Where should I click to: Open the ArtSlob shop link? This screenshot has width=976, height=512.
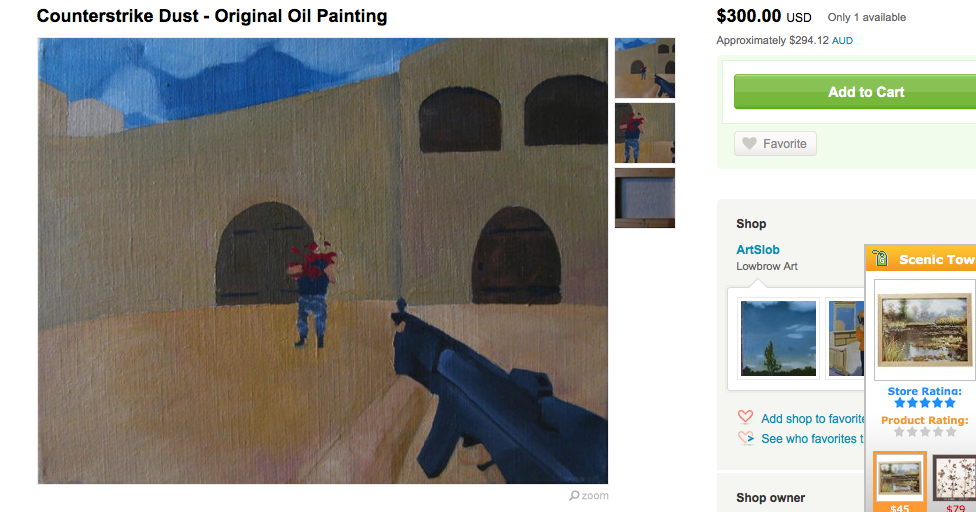pos(758,249)
